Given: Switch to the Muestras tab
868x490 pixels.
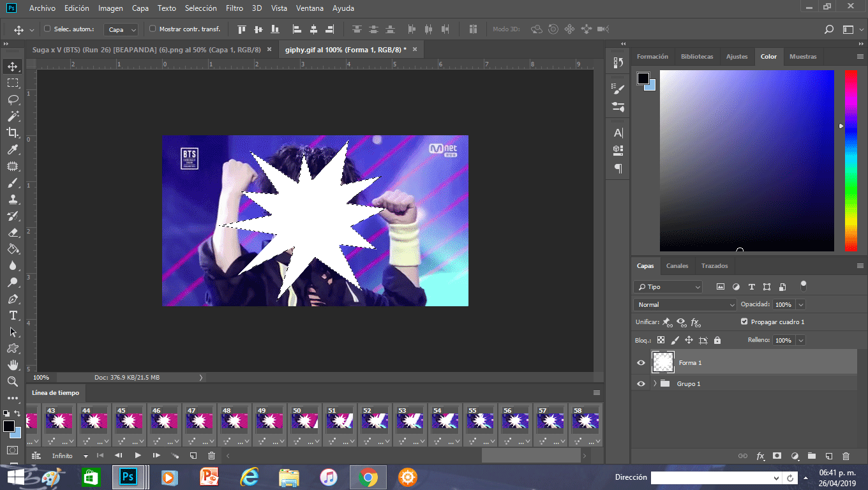Looking at the screenshot, I should pos(803,57).
